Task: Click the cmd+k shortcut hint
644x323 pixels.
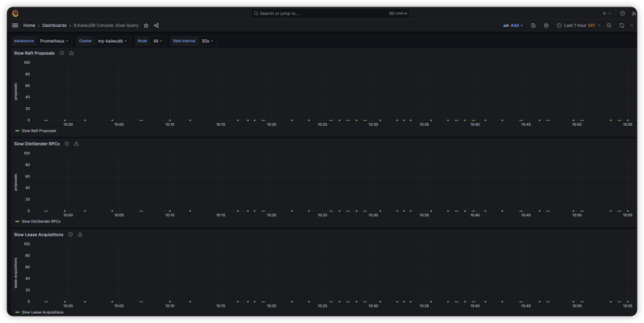Action: (398, 14)
